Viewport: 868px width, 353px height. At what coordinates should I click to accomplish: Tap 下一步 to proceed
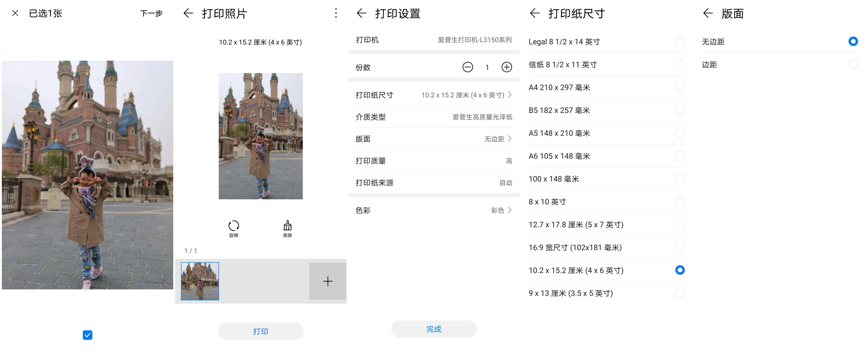[151, 14]
